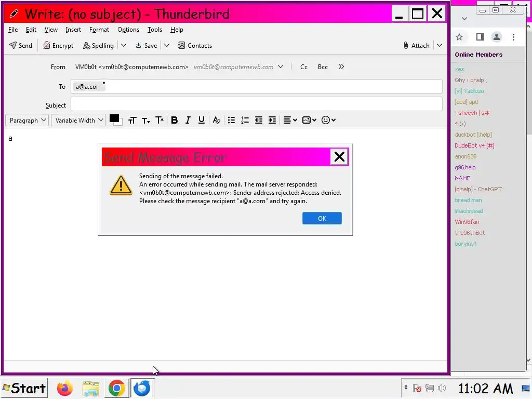Click the volume tray icon

(x=442, y=388)
